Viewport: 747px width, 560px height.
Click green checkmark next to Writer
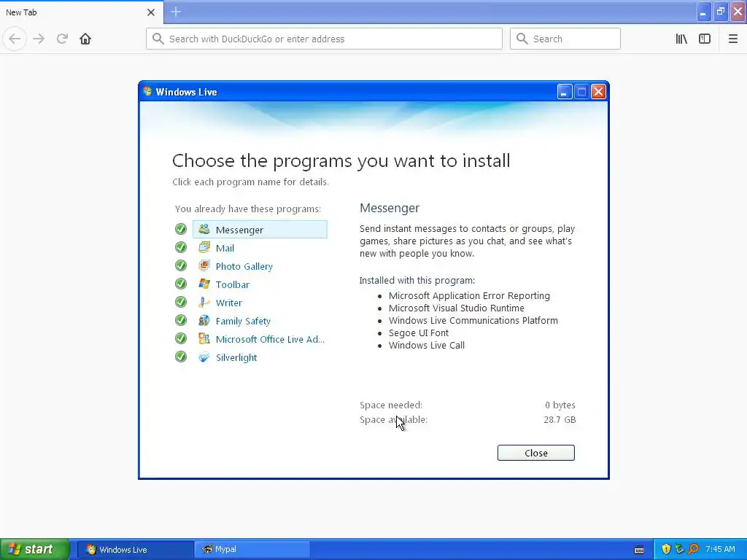(181, 302)
